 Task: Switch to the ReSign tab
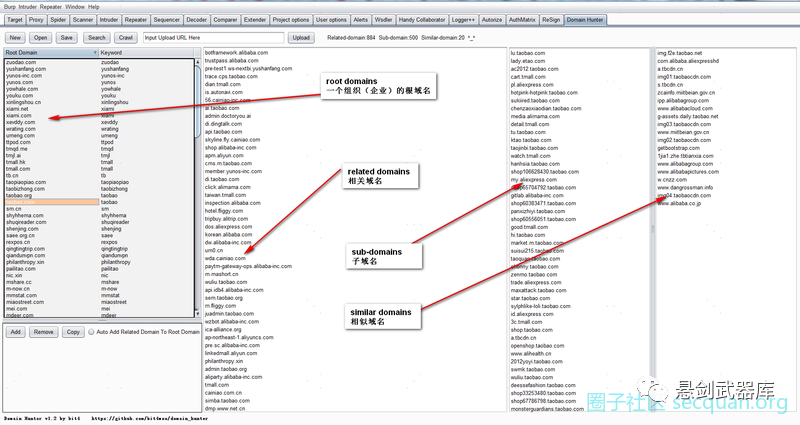[x=551, y=20]
